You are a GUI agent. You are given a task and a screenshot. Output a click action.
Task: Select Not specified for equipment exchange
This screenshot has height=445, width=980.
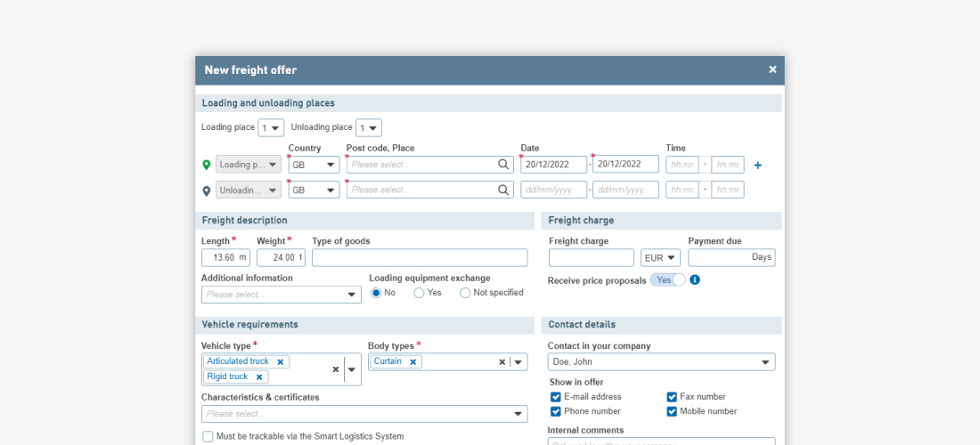tap(465, 293)
